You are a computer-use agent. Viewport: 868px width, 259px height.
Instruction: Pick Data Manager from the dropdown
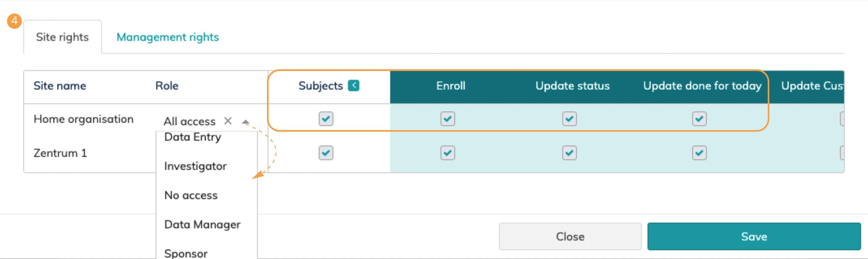[202, 224]
